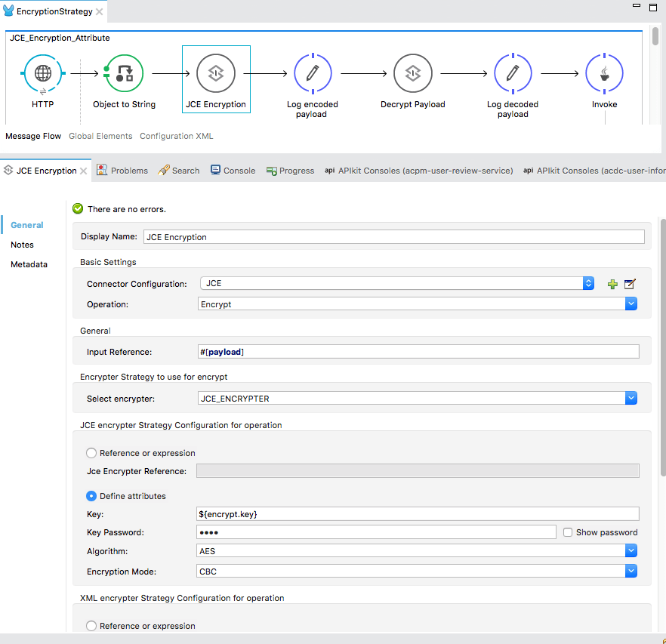
Task: Switch to Message Flow view
Action: click(x=33, y=136)
